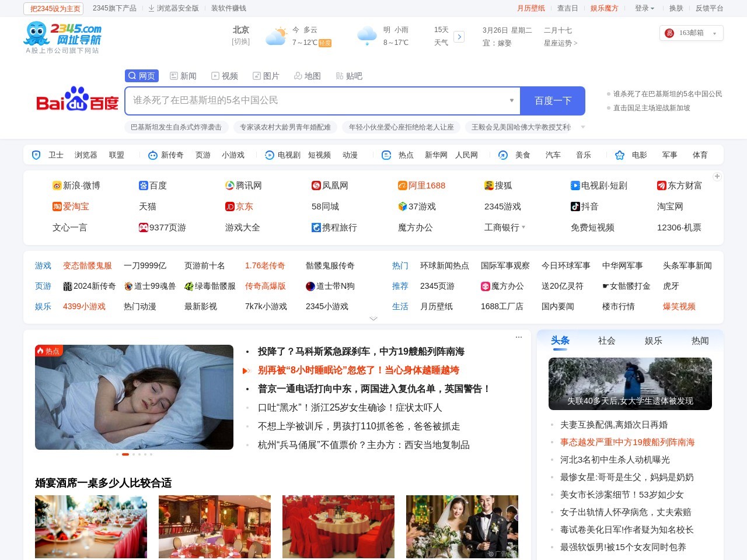Expand 工商银行 options via its arrow
The height and width of the screenshot is (560, 747).
[x=523, y=228]
